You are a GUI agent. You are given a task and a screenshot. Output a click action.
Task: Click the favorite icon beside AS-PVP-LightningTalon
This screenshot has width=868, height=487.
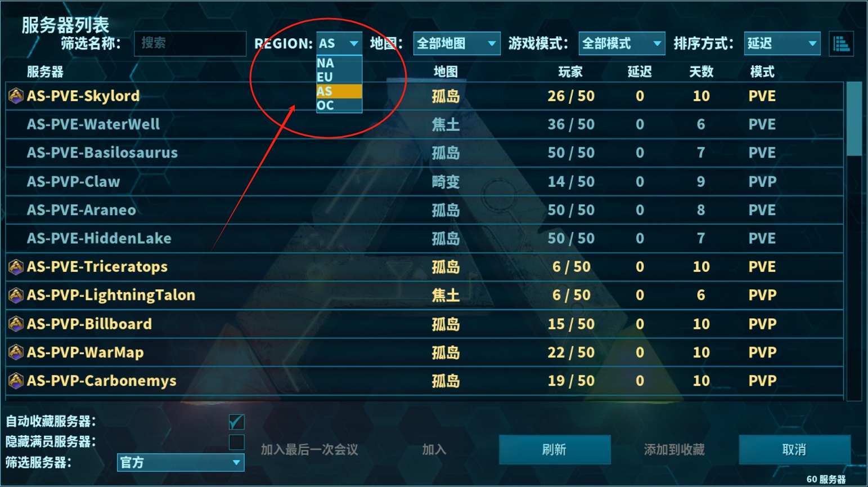coord(16,295)
